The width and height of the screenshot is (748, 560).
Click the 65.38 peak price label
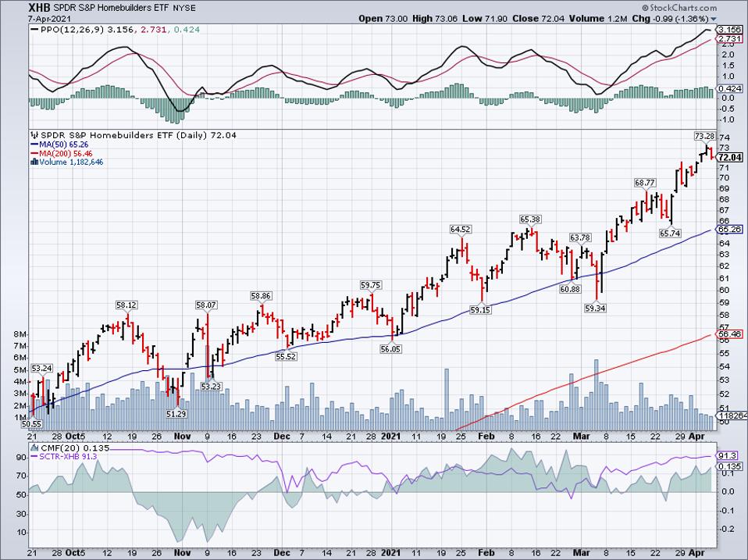click(530, 219)
